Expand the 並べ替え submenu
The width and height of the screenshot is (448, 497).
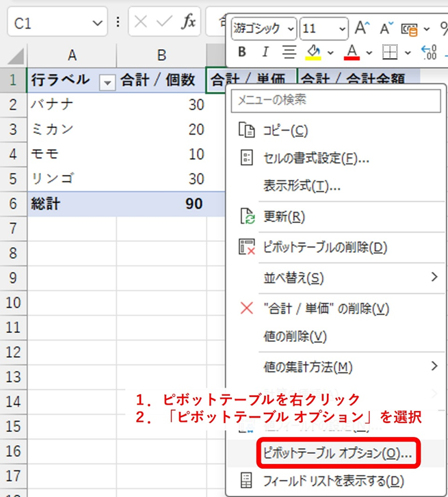[434, 278]
